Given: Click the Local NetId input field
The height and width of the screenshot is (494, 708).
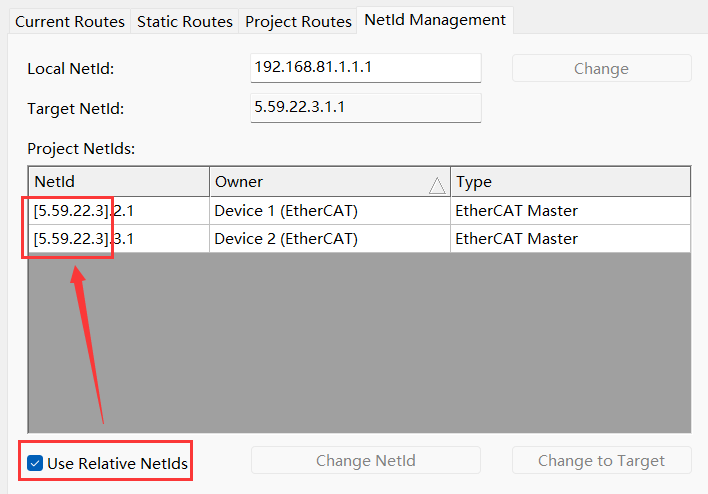Looking at the screenshot, I should click(x=366, y=68).
